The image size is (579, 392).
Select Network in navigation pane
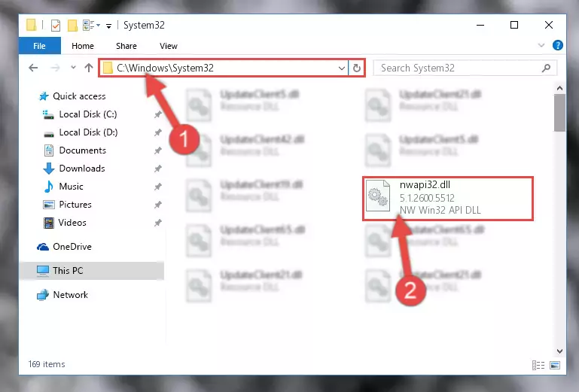point(71,295)
